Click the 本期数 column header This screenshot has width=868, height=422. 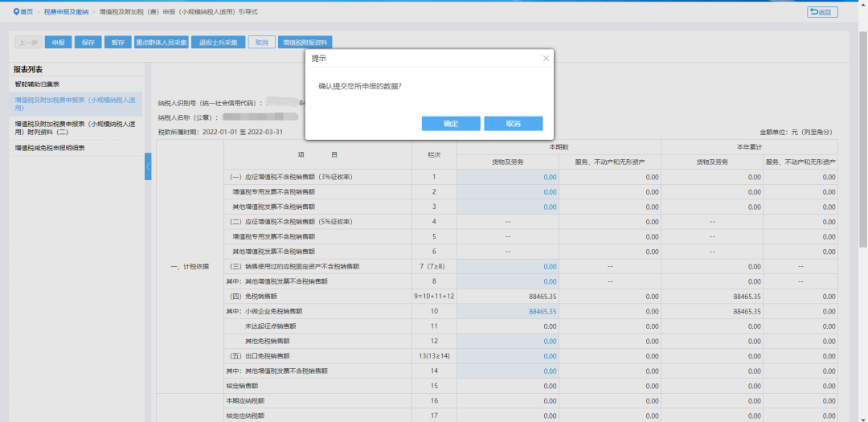pyautogui.click(x=559, y=147)
